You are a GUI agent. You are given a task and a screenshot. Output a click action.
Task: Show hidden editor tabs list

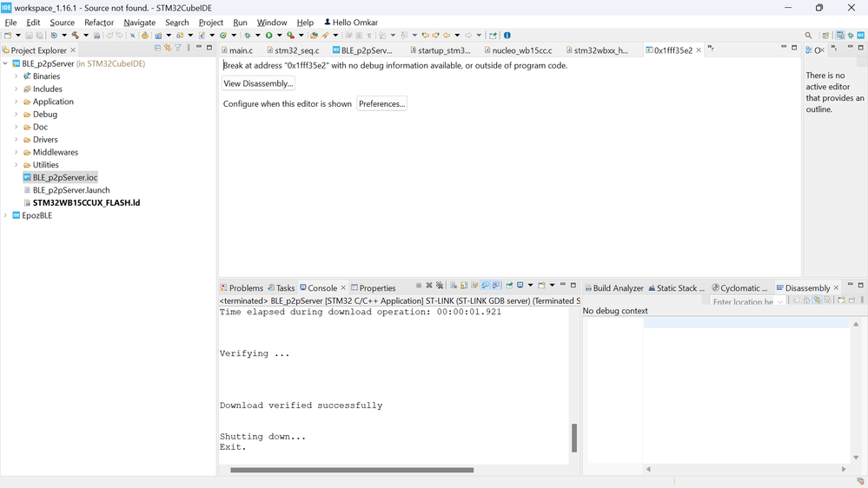711,49
